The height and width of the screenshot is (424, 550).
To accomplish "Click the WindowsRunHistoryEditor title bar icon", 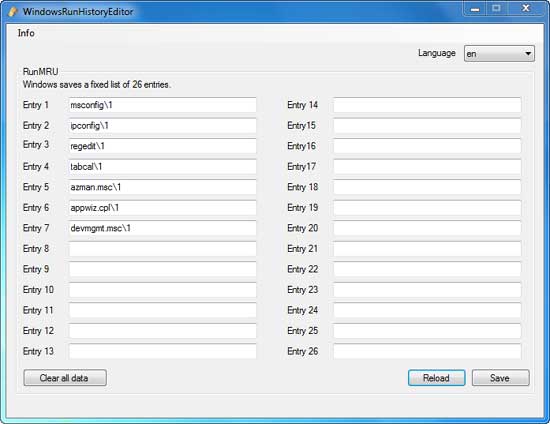I will pyautogui.click(x=12, y=12).
